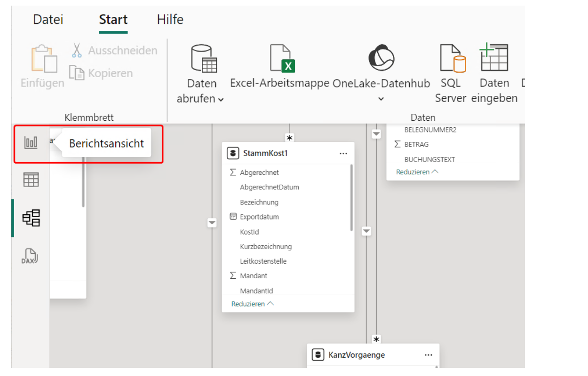Click the Ausschneiden scissors icon

pyautogui.click(x=77, y=50)
